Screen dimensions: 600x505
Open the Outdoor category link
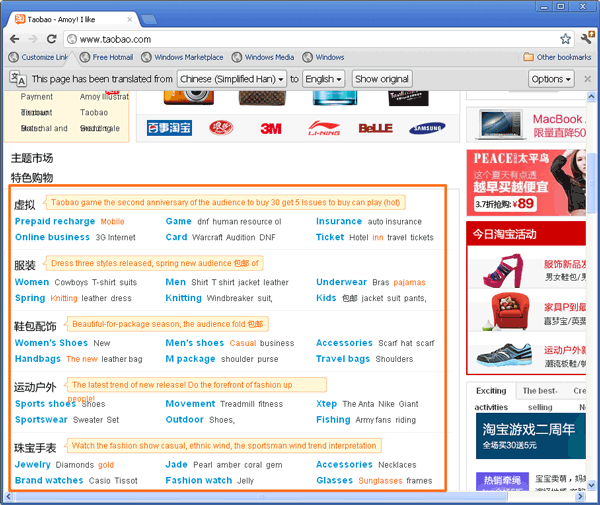[x=184, y=420]
